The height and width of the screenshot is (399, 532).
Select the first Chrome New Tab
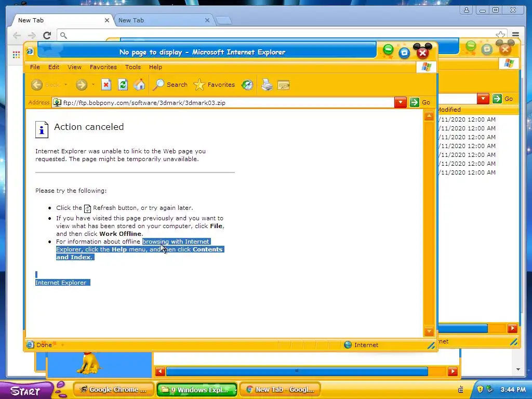(x=61, y=20)
